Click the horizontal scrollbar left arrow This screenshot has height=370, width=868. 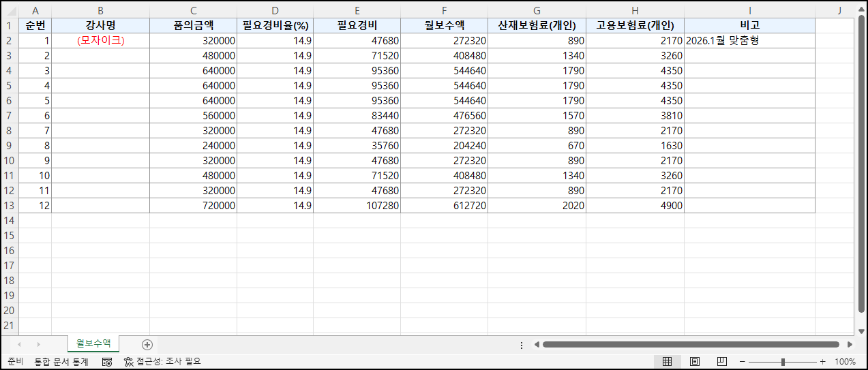pyautogui.click(x=537, y=345)
